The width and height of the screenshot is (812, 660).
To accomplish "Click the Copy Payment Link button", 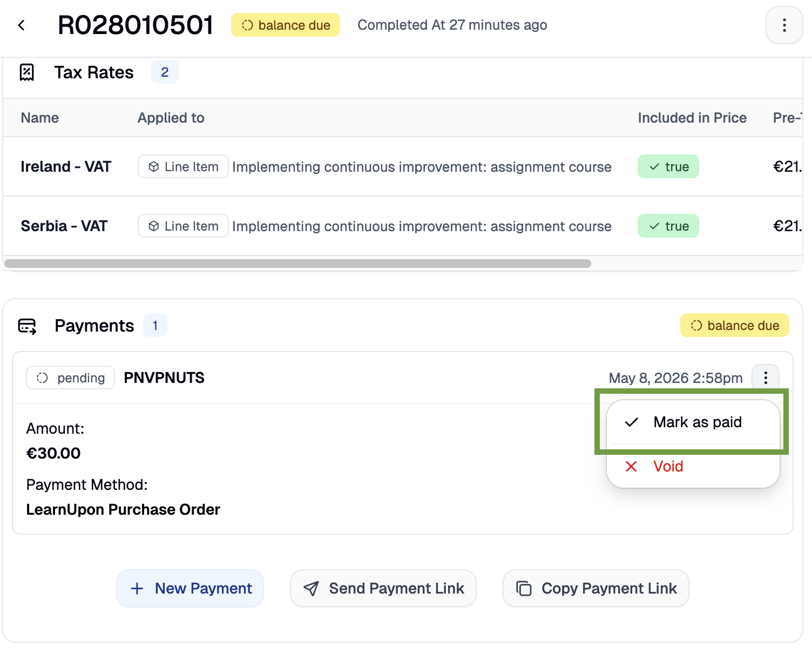I will tap(596, 588).
